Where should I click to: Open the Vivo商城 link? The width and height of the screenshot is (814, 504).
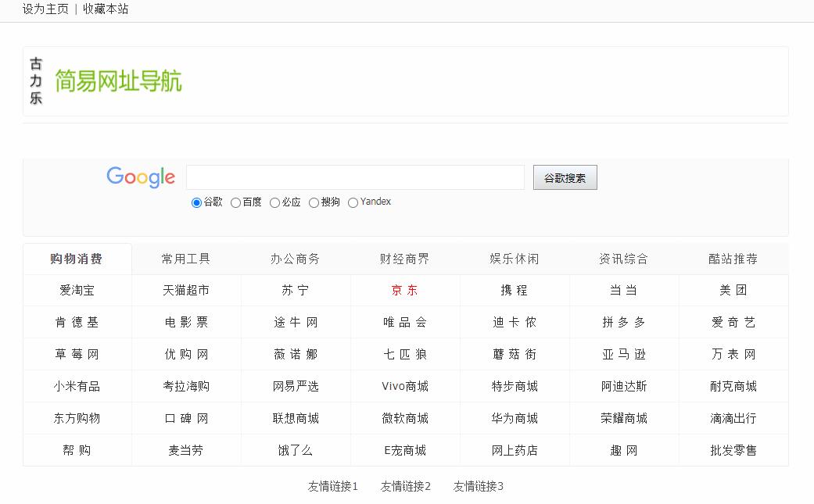pos(405,386)
